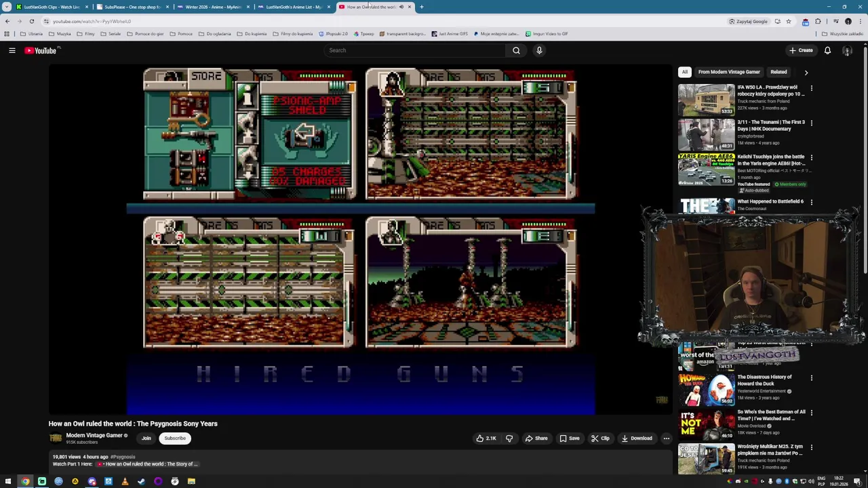Switch to Winter 2026 Anime tab

pos(214,7)
